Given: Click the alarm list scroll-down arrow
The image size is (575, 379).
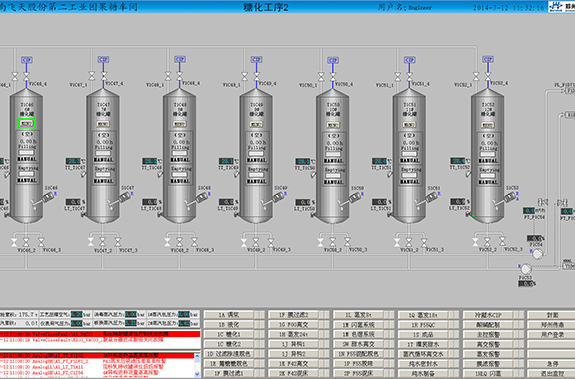Looking at the screenshot, I should (197, 374).
